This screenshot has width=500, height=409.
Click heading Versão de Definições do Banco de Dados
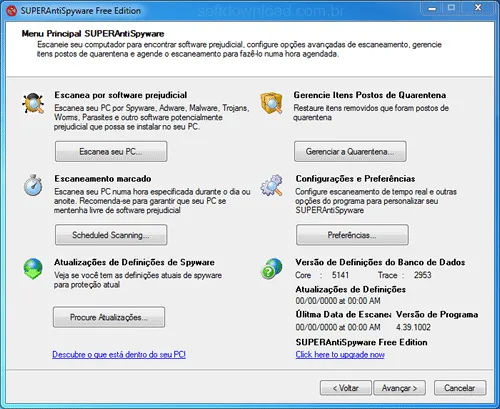380,262
